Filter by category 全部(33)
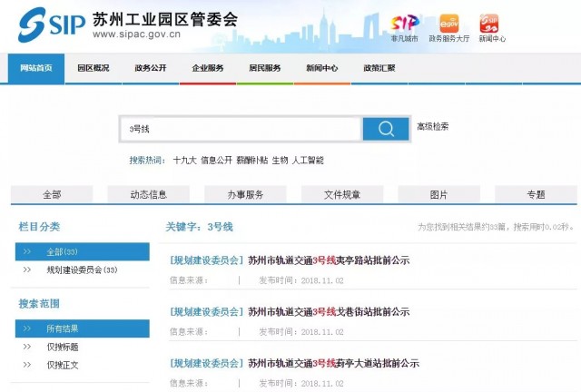Image resolution: width=581 pixels, height=392 pixels. tap(83, 251)
